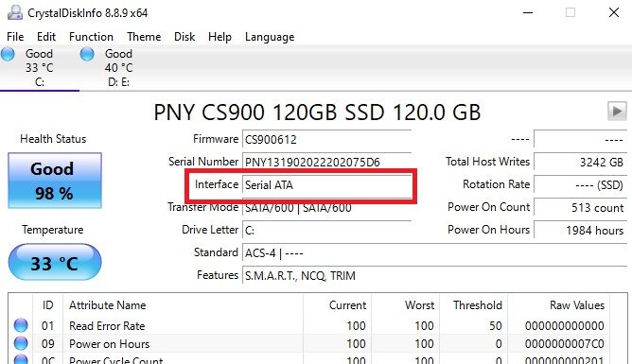Open the Language menu
This screenshot has width=632, height=364.
270,37
